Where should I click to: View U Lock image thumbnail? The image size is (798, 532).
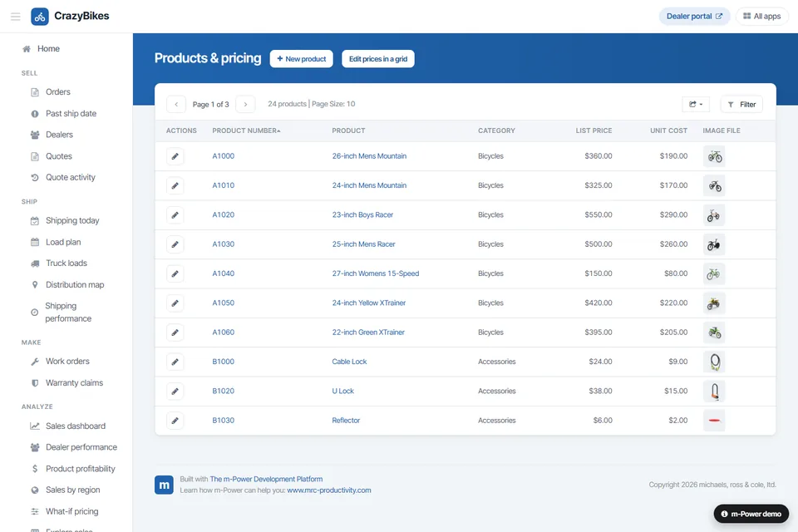[x=714, y=391]
